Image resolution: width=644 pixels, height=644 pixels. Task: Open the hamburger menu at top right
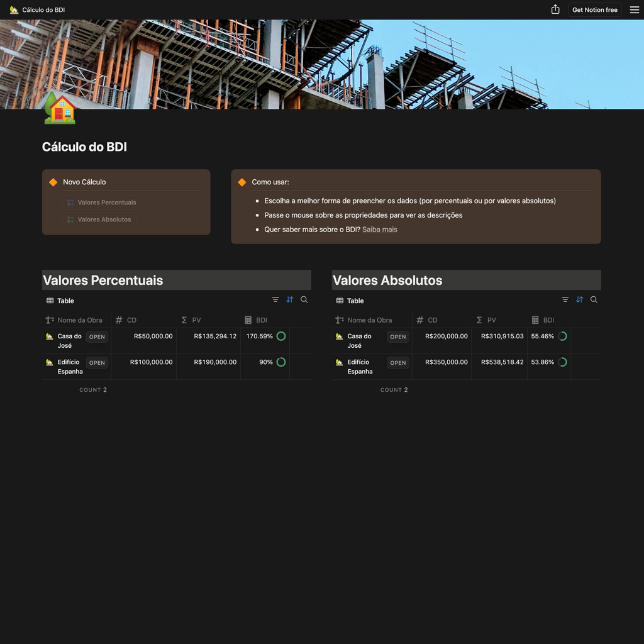click(x=634, y=9)
